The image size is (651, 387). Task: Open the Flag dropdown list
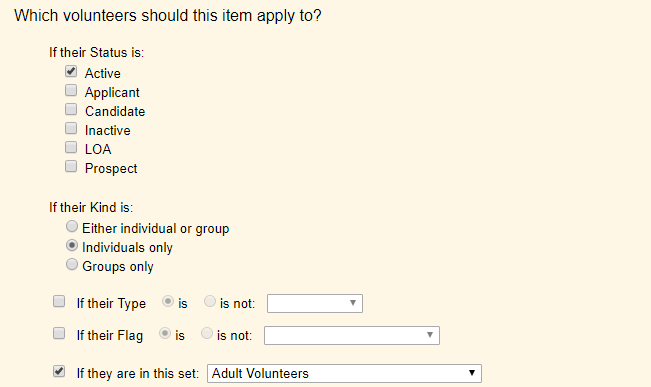(352, 336)
